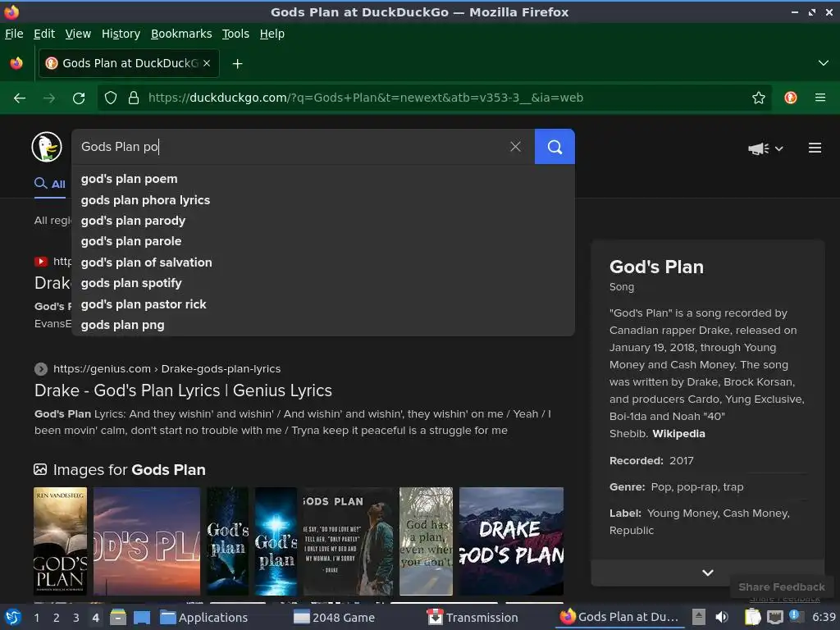Expand the system tray up-arrow icon
This screenshot has height=630, width=840.
[698, 617]
